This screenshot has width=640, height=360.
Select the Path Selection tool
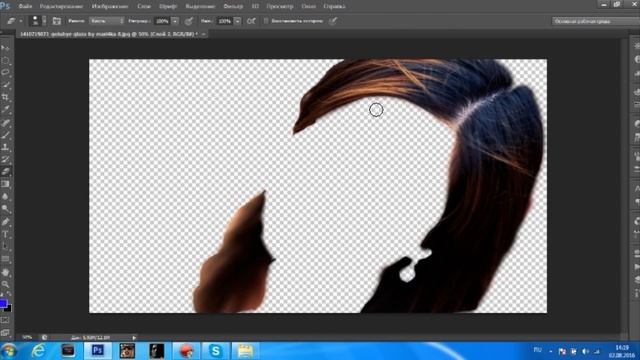coord(5,247)
